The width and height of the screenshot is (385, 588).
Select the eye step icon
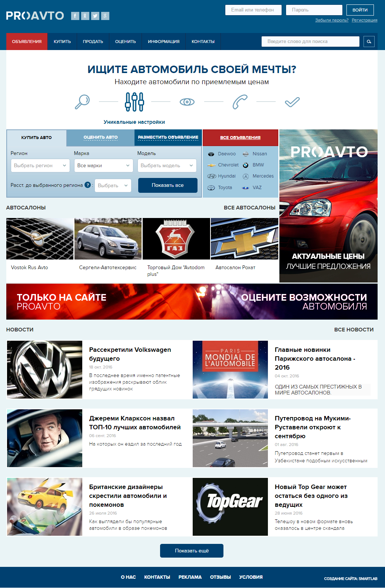tap(187, 102)
